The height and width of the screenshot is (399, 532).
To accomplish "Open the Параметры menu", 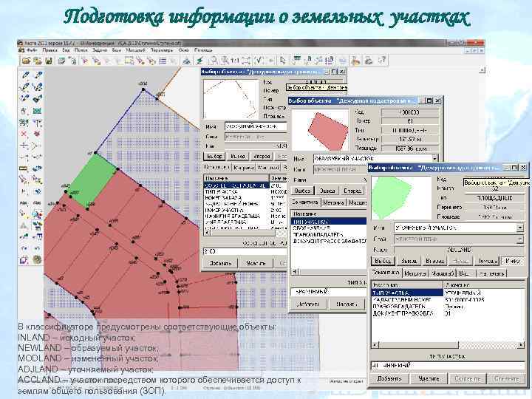I will pyautogui.click(x=162, y=50).
